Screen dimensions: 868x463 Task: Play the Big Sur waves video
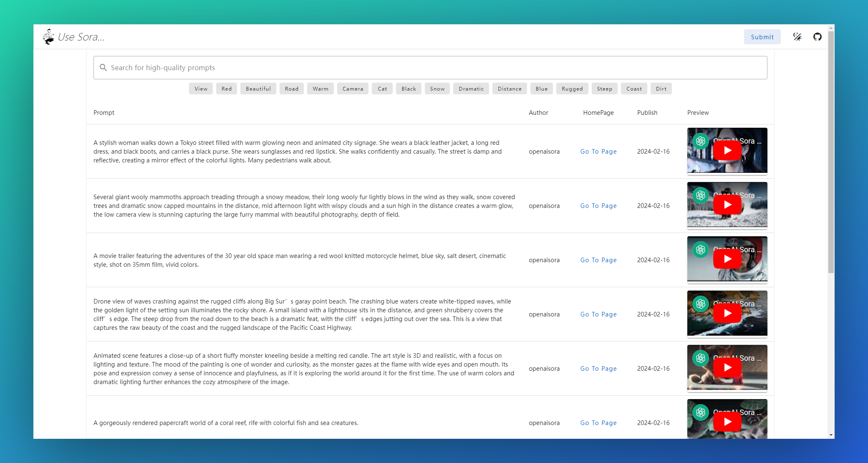coord(727,314)
